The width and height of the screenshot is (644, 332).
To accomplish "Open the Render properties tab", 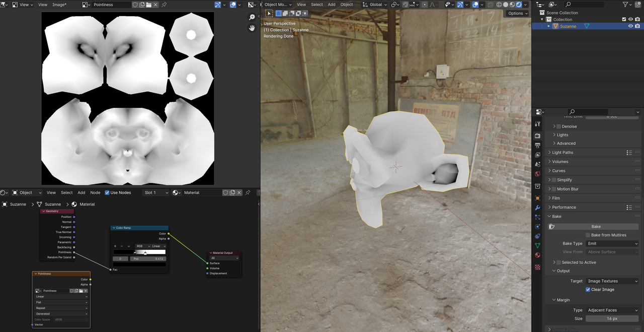I will 537,136.
